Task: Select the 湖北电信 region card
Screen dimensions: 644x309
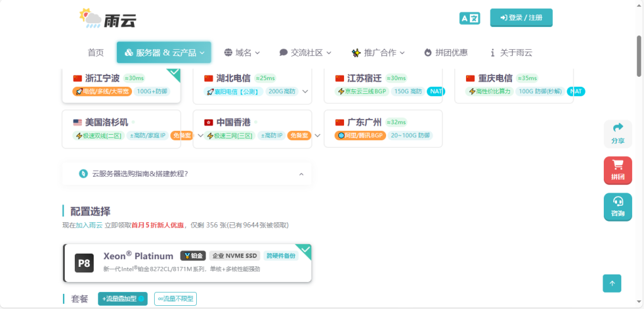Action: 252,85
